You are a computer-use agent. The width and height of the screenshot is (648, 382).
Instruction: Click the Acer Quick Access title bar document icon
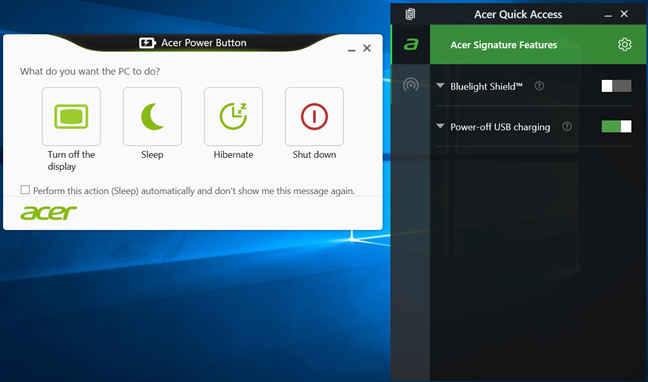click(410, 14)
